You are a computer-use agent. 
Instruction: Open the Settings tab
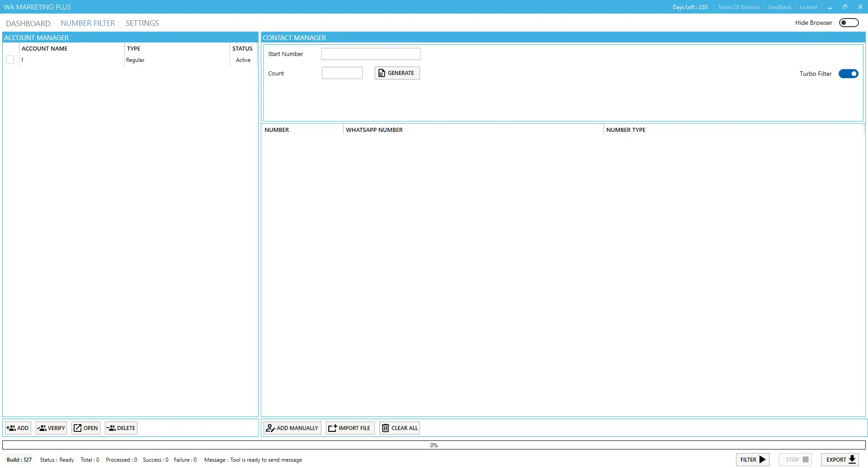pyautogui.click(x=142, y=23)
